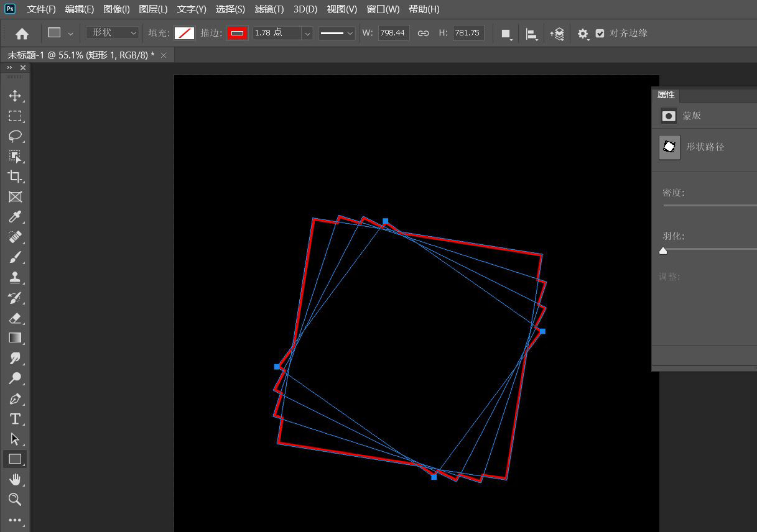757x532 pixels.
Task: Open the stroke line type dropdown
Action: coord(337,33)
